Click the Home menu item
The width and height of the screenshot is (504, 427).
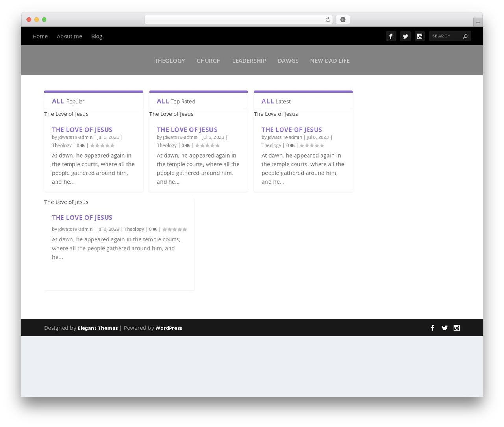pyautogui.click(x=40, y=36)
